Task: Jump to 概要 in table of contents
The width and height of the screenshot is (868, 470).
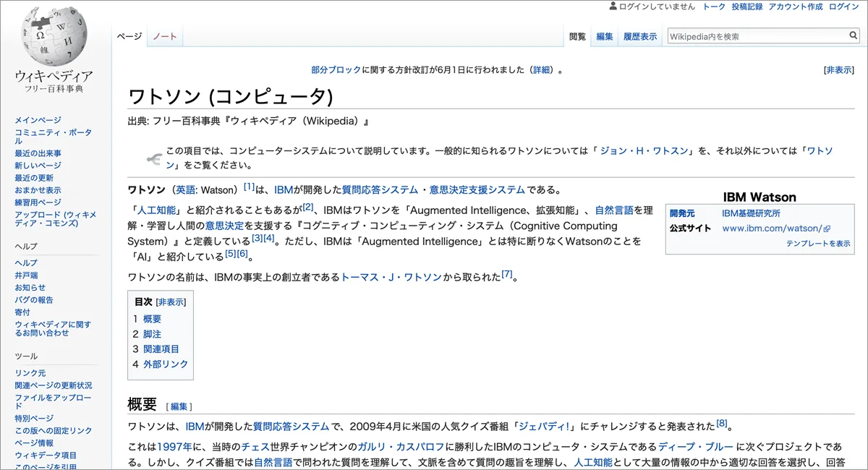Action: point(147,319)
